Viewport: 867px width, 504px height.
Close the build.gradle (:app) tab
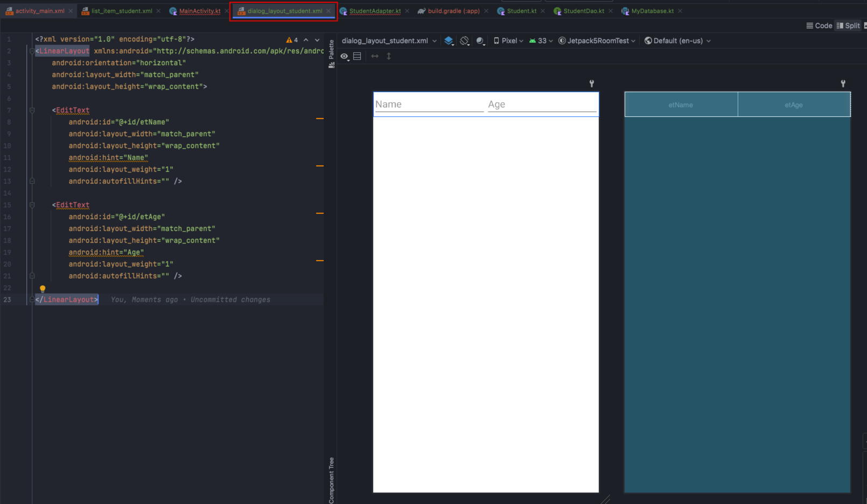point(486,11)
